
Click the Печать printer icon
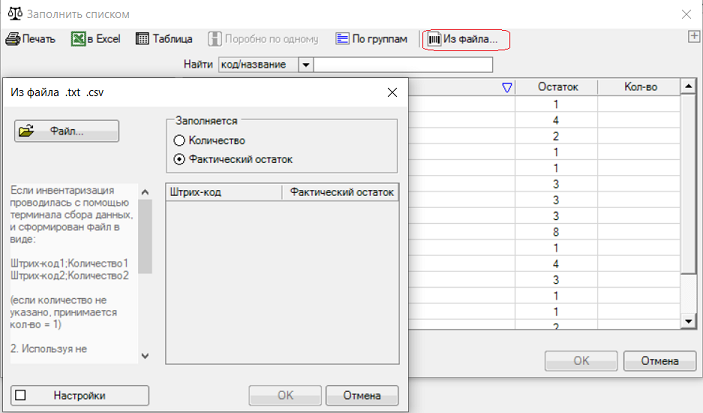click(x=13, y=39)
